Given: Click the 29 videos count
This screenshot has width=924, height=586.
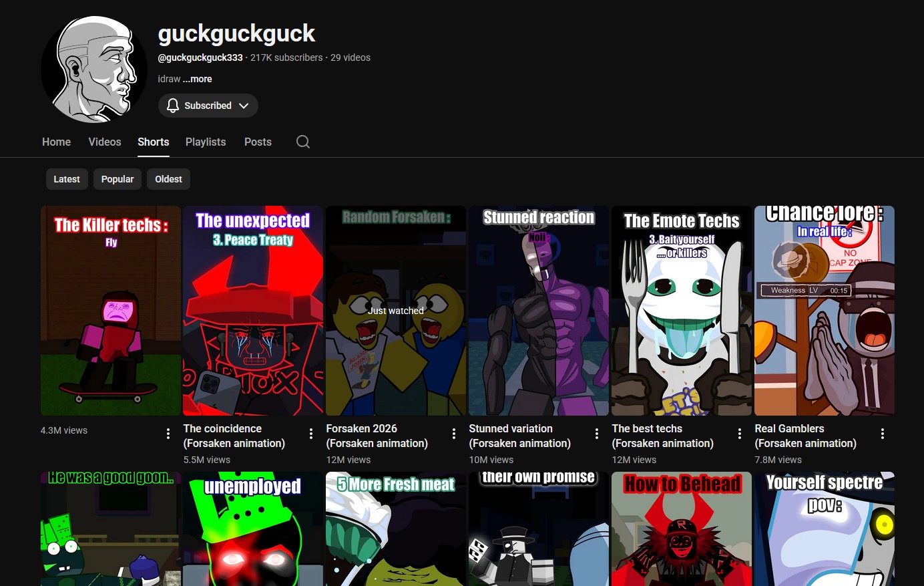Looking at the screenshot, I should coord(351,57).
